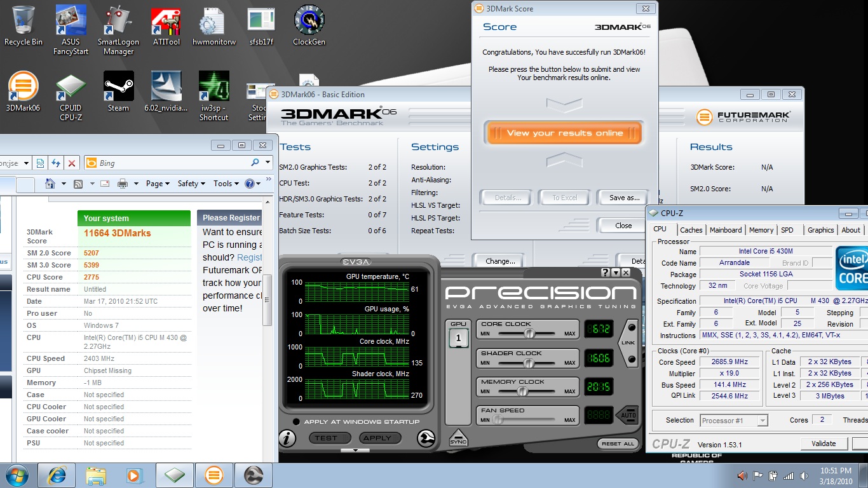Click the IE RSS feeds icon
This screenshot has width=868, height=488.
(78, 184)
